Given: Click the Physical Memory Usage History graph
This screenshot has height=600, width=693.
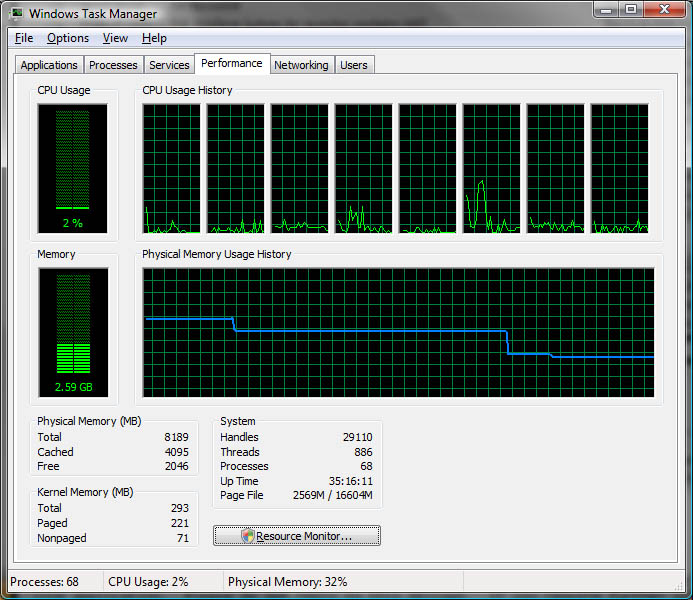Looking at the screenshot, I should (x=398, y=332).
